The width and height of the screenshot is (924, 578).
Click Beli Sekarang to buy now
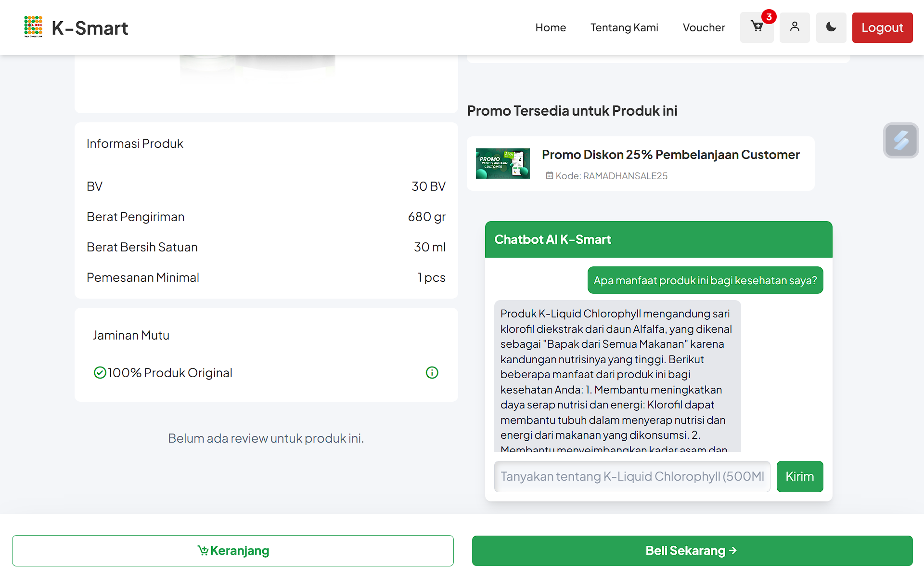pyautogui.click(x=692, y=551)
